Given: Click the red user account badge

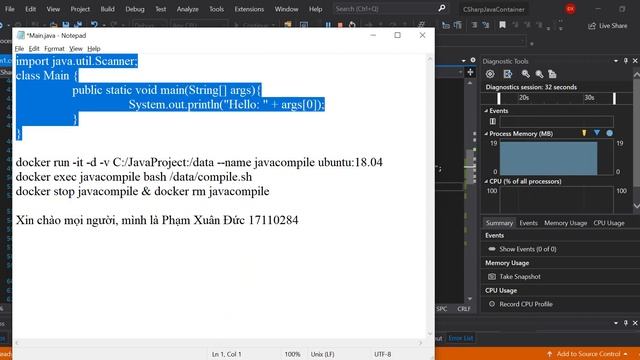Looking at the screenshot, I should (x=571, y=9).
